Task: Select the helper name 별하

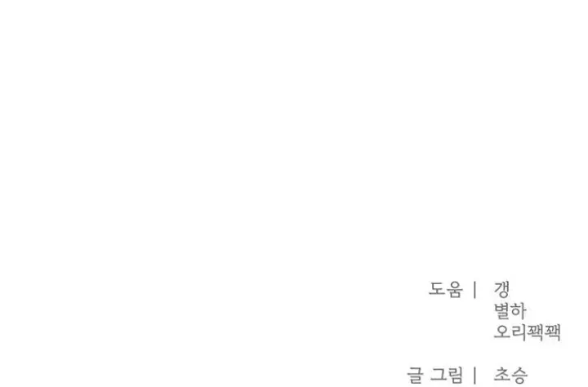Action: click(510, 311)
